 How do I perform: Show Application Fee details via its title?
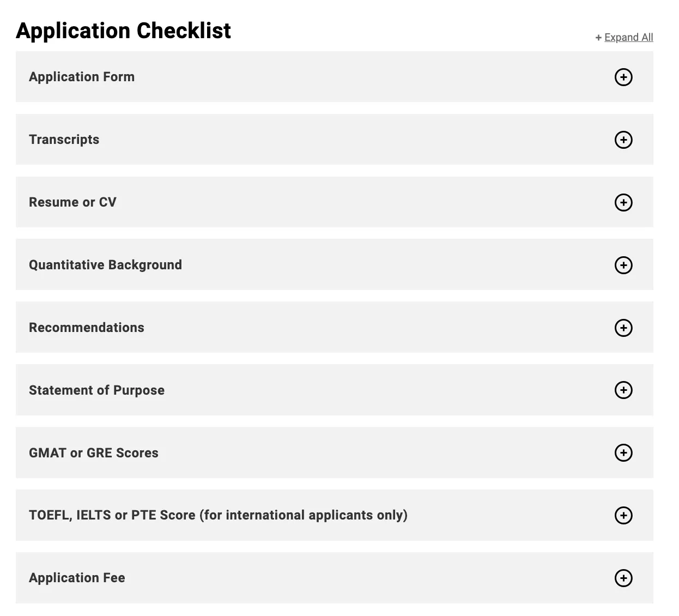click(77, 578)
